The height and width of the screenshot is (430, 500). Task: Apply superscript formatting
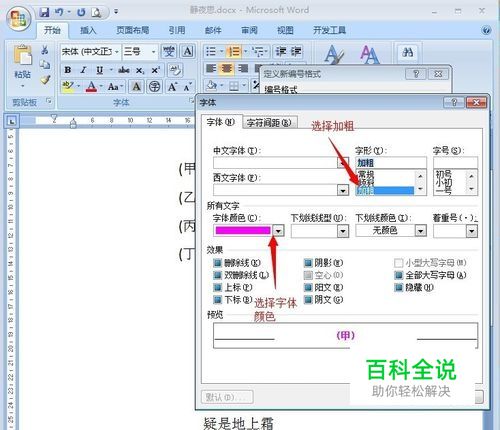(156, 70)
